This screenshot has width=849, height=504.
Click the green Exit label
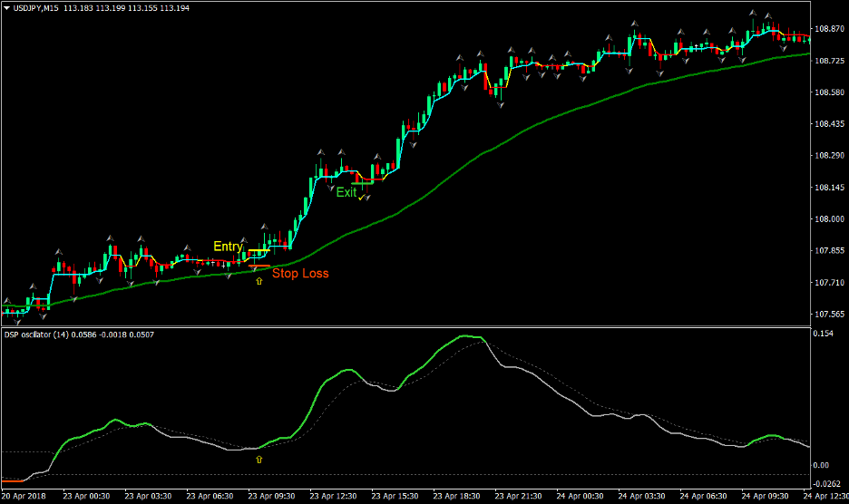[x=346, y=192]
